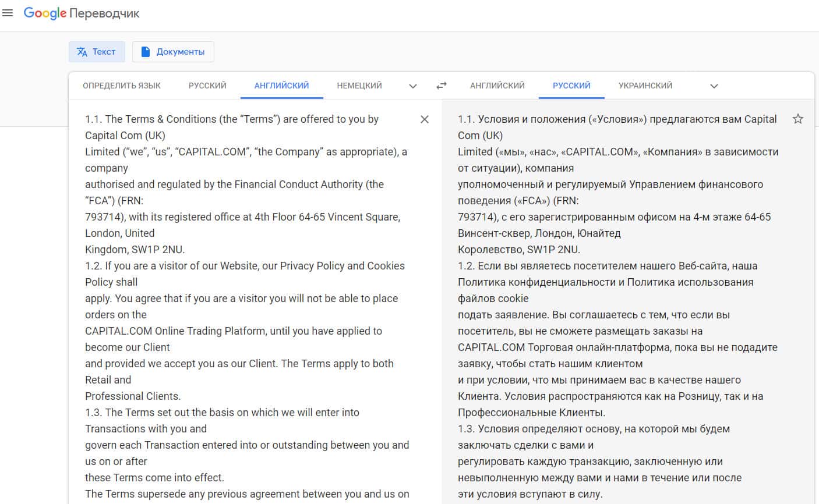The image size is (819, 504).
Task: Select Английский as source language
Action: pyautogui.click(x=281, y=86)
